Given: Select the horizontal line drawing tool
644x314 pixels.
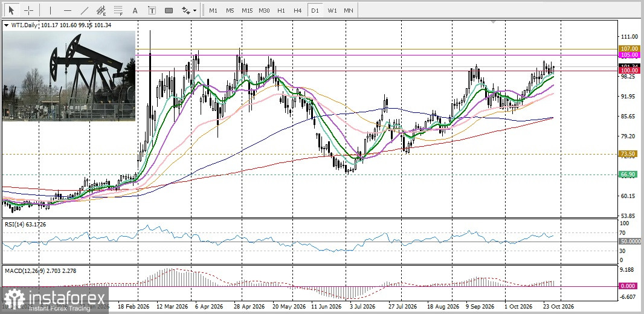Looking at the screenshot, I should 68,10.
